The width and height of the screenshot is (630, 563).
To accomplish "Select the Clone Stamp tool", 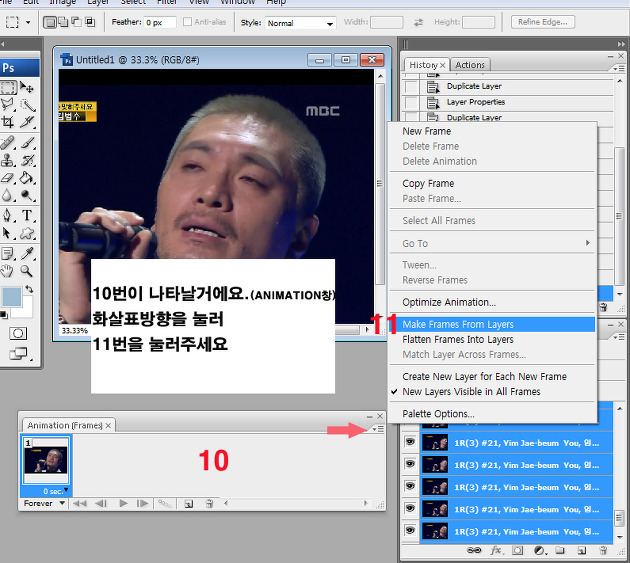I will tap(8, 160).
